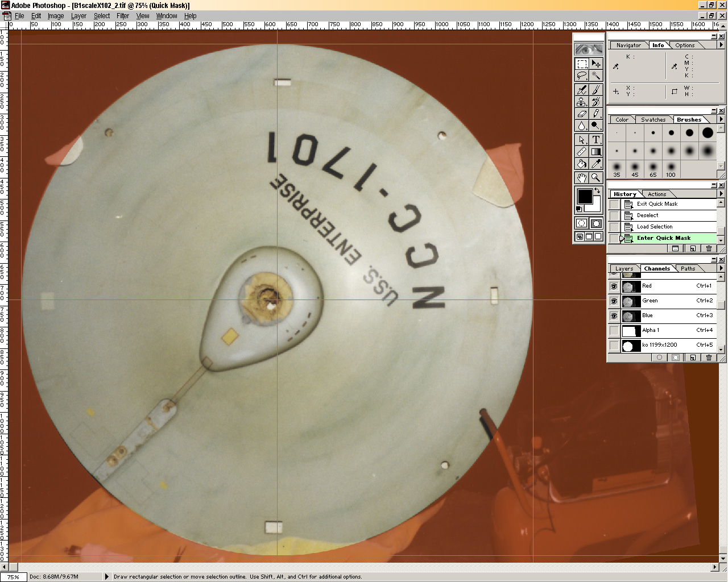Choose the Eraser tool
This screenshot has width=728, height=582.
pos(581,114)
